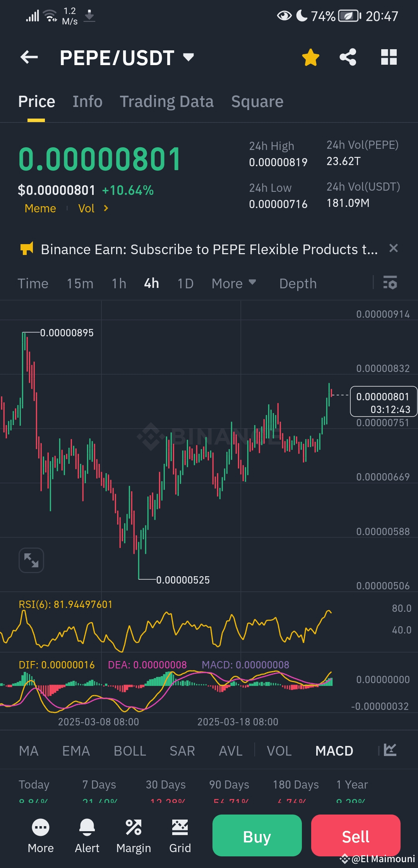Tap the back arrow icon
The image size is (418, 868).
click(x=29, y=57)
